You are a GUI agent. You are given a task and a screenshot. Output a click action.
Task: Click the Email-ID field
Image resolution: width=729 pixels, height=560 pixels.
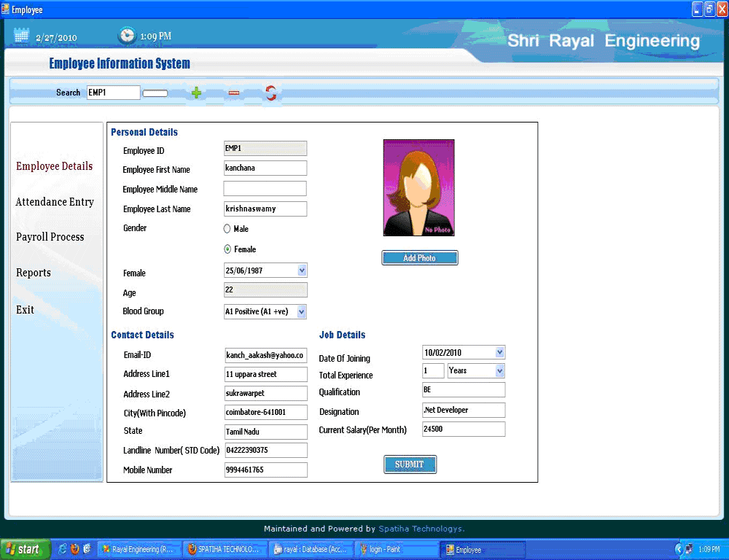coord(266,355)
